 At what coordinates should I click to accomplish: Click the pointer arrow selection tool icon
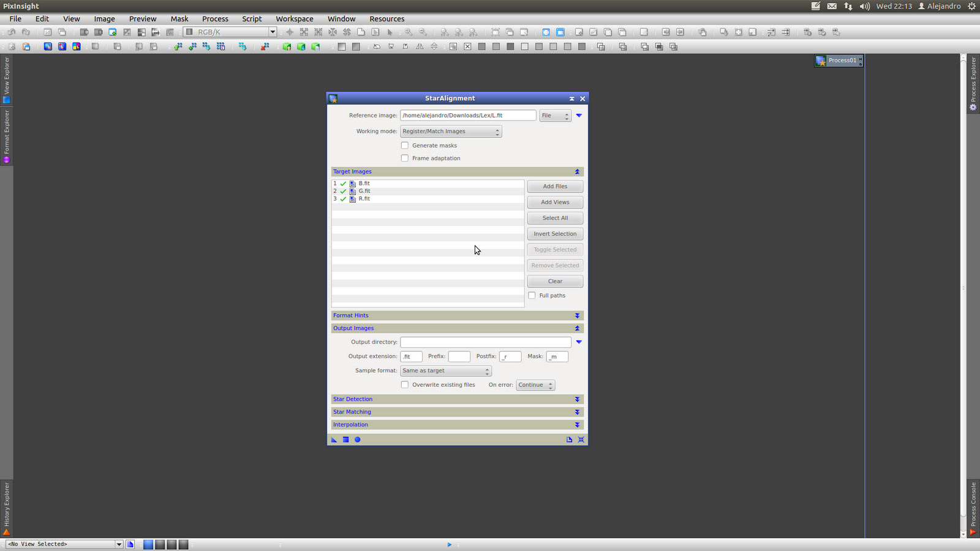tap(390, 32)
